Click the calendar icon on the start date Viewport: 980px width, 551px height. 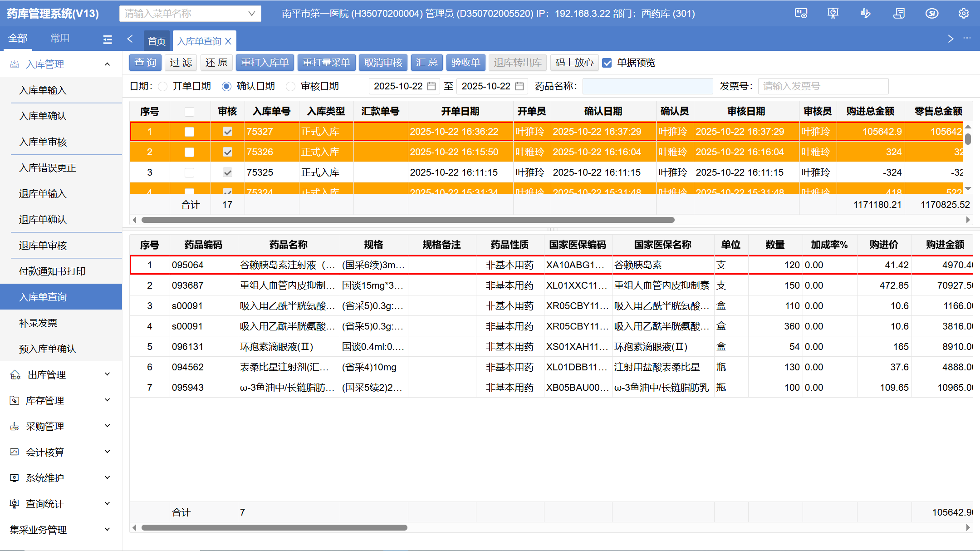coord(431,86)
